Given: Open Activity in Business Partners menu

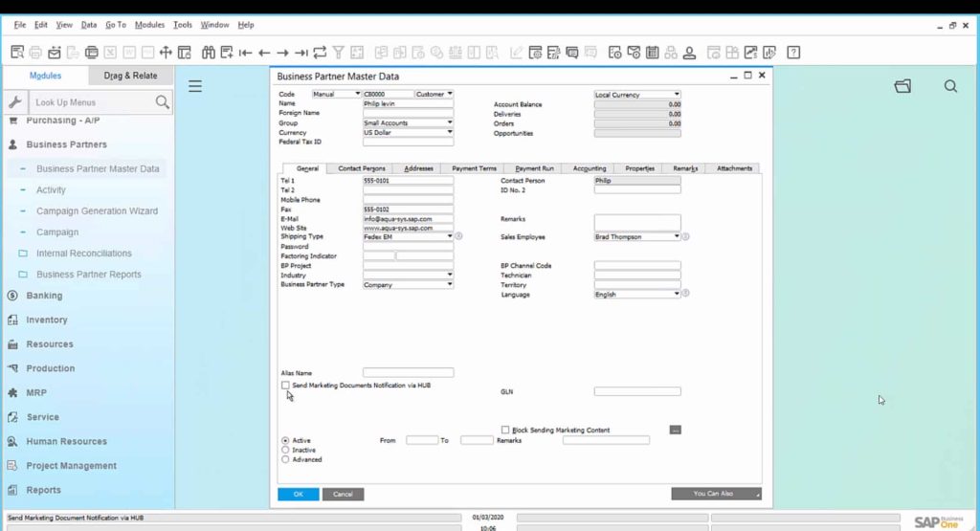Looking at the screenshot, I should tap(51, 189).
